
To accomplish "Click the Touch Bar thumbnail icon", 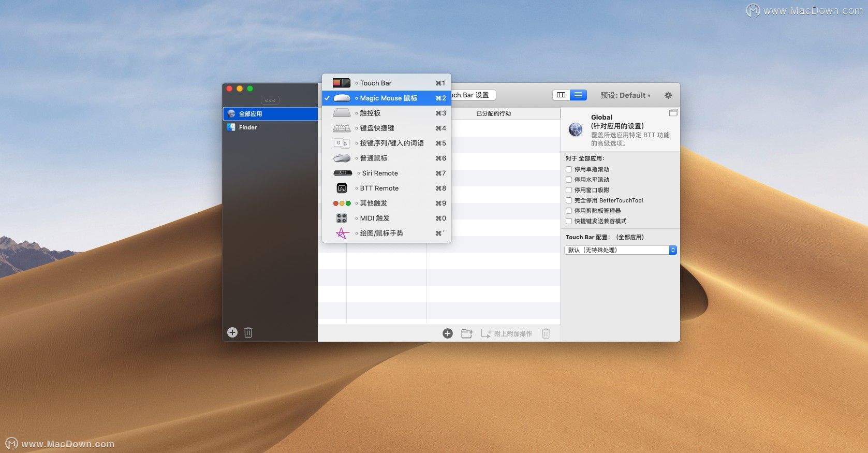I will tap(342, 83).
